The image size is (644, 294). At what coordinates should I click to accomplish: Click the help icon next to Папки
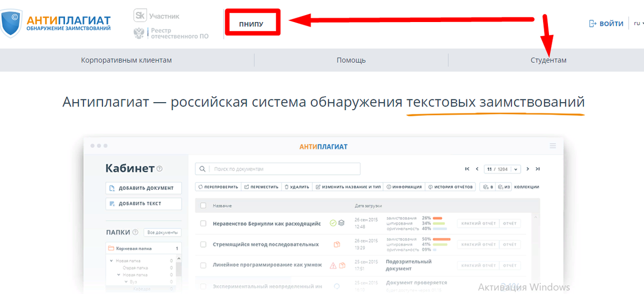coord(135,233)
